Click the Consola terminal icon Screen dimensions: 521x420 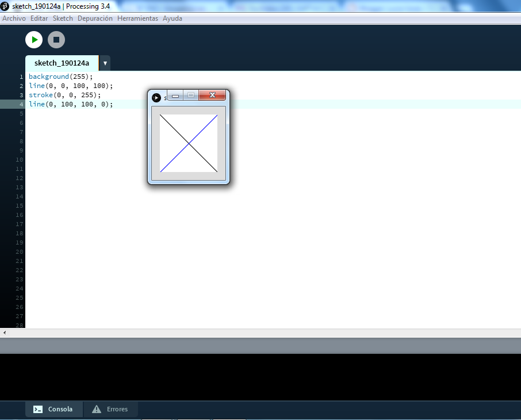pyautogui.click(x=38, y=409)
